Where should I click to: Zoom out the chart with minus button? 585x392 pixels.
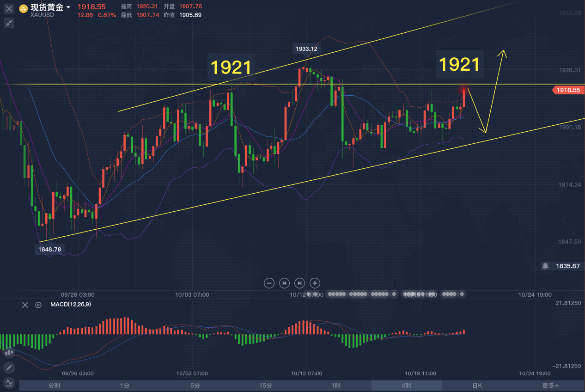pyautogui.click(x=270, y=283)
